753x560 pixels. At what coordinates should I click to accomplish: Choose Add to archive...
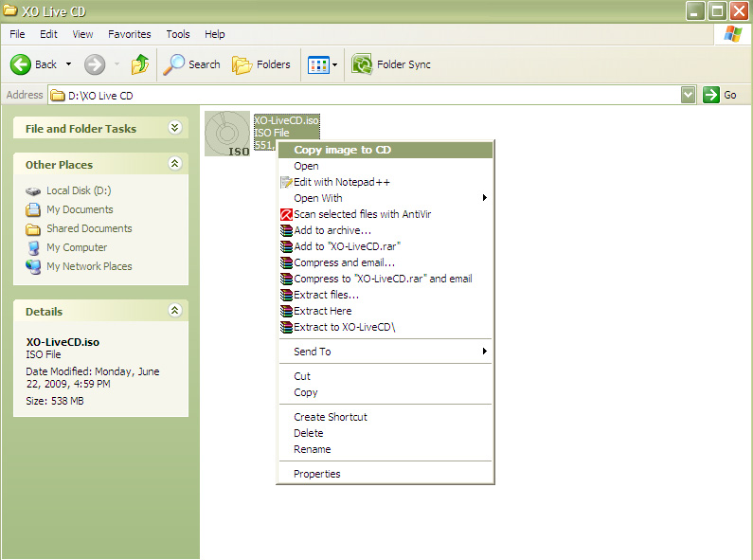(x=385, y=230)
